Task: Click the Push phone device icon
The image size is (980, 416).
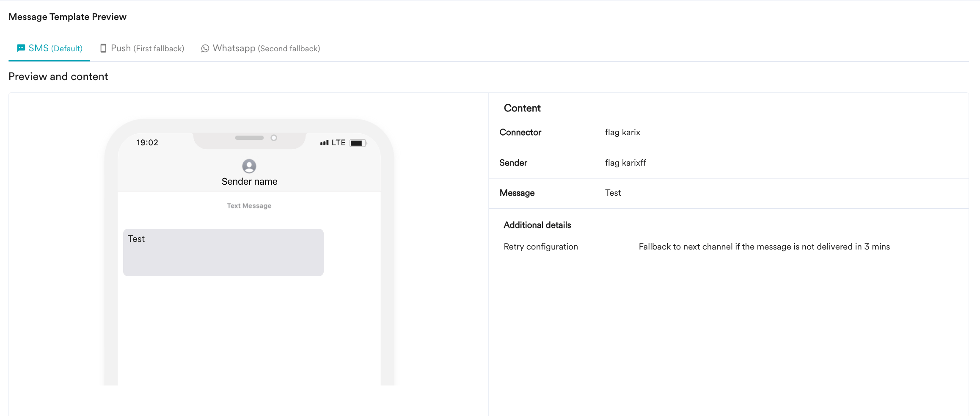Action: point(103,48)
